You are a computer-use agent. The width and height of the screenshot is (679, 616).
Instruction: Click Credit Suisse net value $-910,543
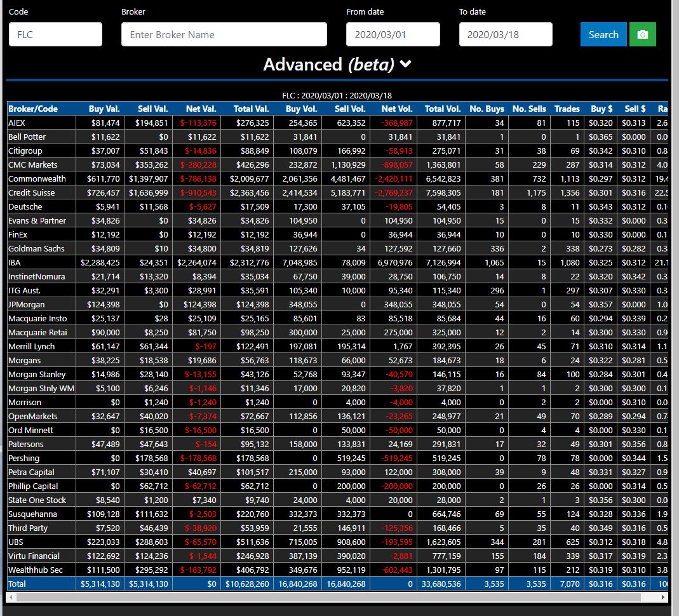tap(198, 192)
